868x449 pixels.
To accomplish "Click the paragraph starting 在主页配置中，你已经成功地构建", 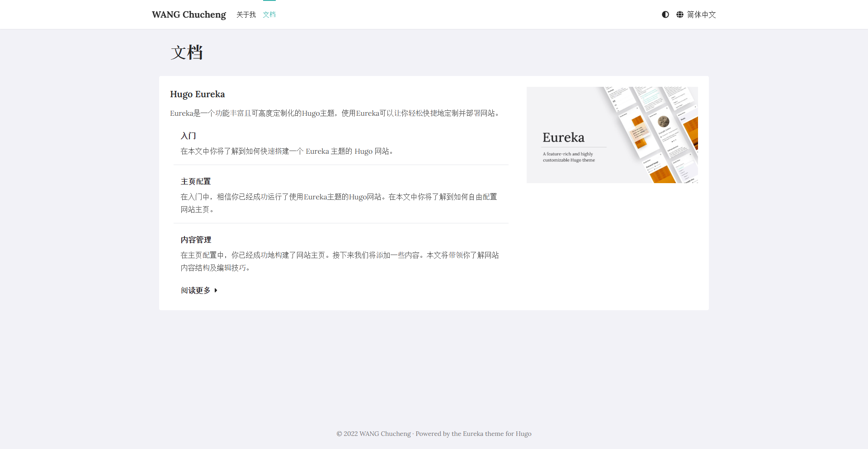I will tap(340, 261).
